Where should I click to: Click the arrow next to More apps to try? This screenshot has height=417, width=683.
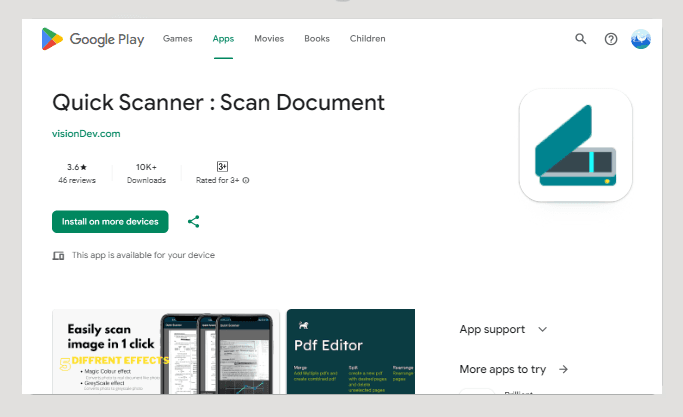(x=563, y=370)
